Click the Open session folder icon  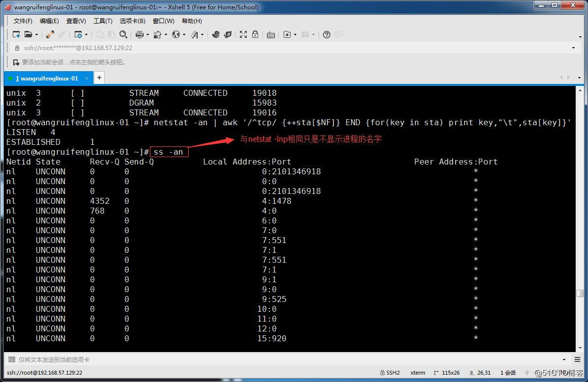(x=29, y=34)
